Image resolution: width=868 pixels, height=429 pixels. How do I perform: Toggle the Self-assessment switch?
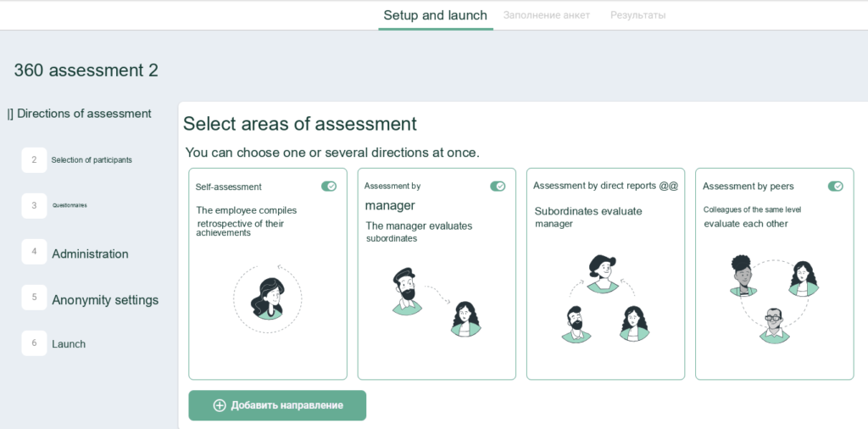coord(329,187)
